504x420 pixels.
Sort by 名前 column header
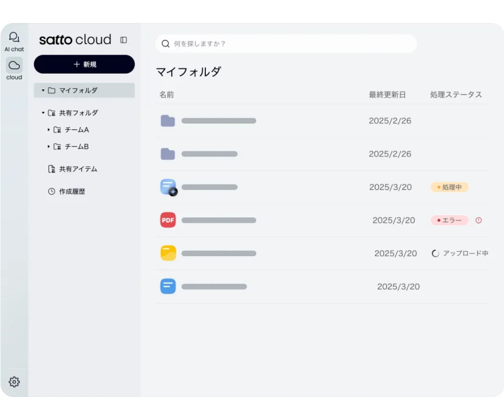pos(166,94)
